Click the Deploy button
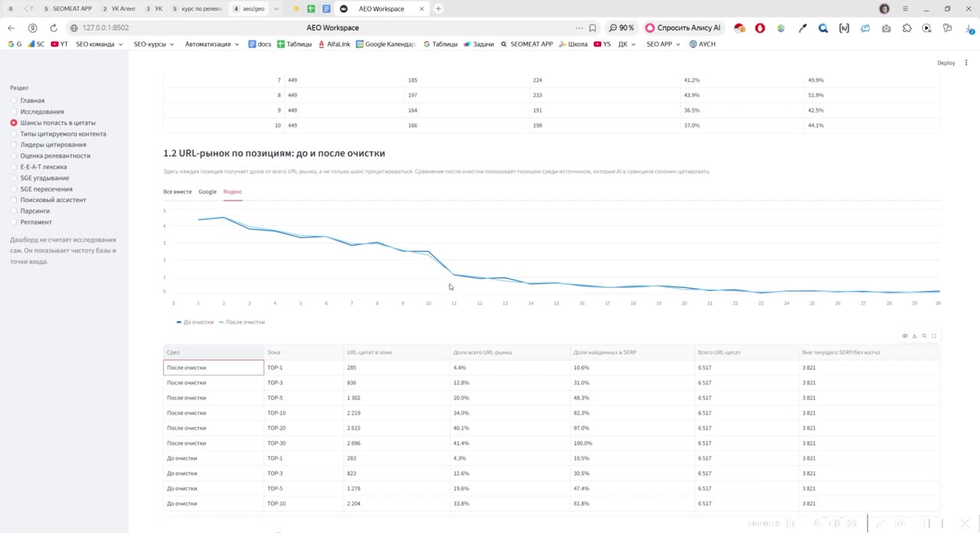Image resolution: width=980 pixels, height=533 pixels. coord(946,63)
